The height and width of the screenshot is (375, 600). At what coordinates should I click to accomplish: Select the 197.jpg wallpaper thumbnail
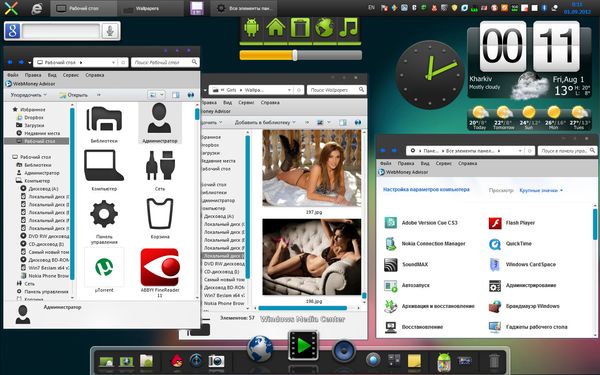311,168
